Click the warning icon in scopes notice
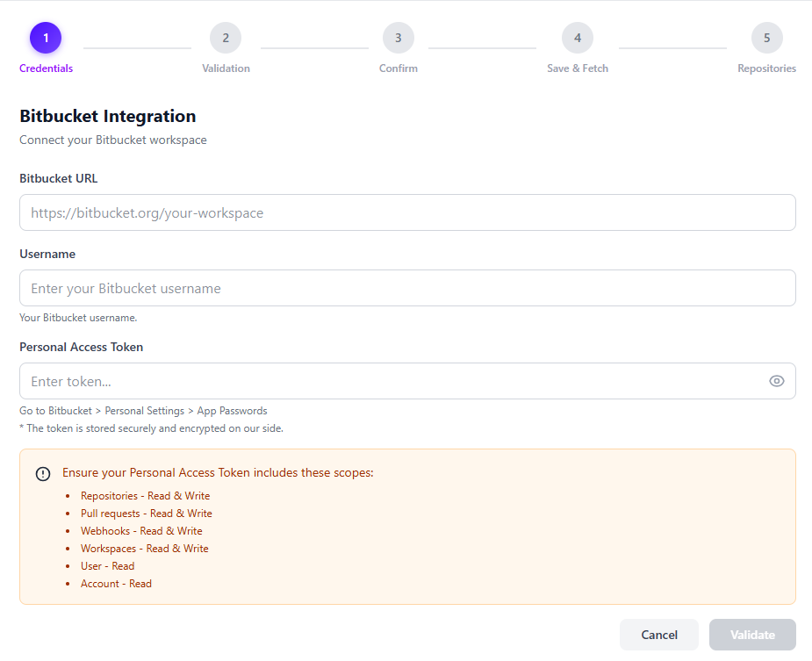 [x=42, y=473]
